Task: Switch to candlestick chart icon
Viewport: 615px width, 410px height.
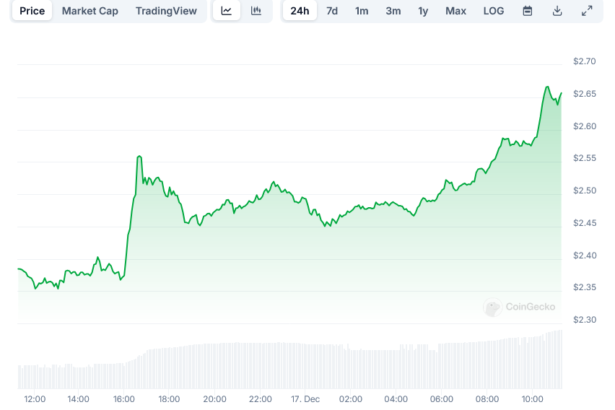Action: 256,11
